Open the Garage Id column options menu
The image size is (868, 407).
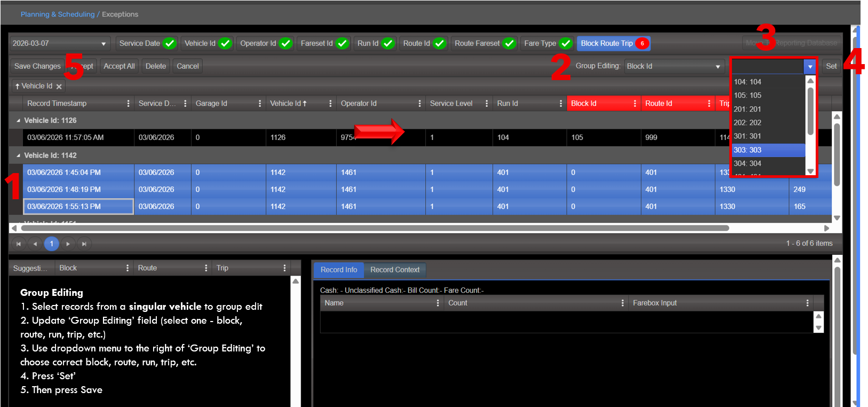[x=260, y=104]
